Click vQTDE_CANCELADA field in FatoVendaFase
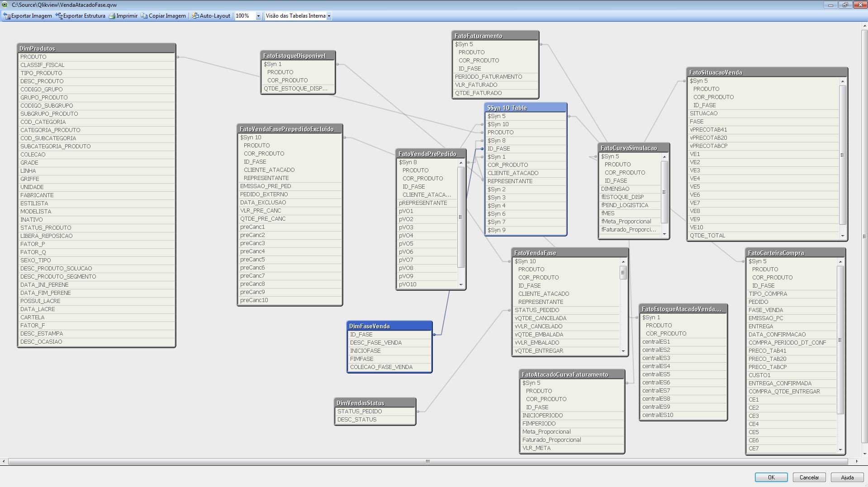This screenshot has width=868, height=487. point(566,318)
